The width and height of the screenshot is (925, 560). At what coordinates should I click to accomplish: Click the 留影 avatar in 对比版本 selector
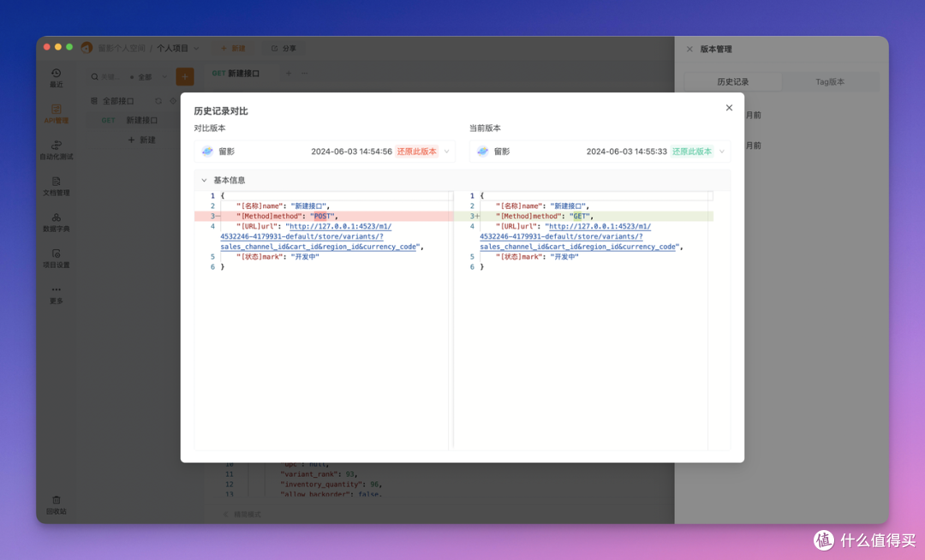coord(207,152)
